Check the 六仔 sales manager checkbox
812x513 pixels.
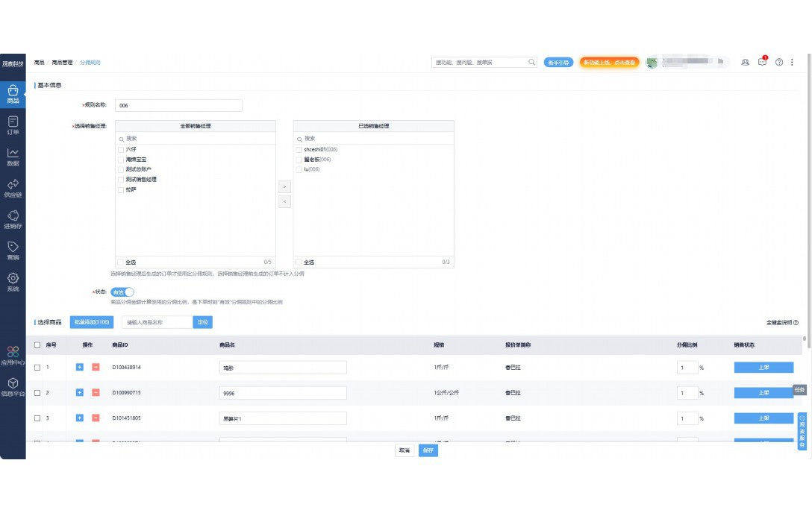(120, 149)
